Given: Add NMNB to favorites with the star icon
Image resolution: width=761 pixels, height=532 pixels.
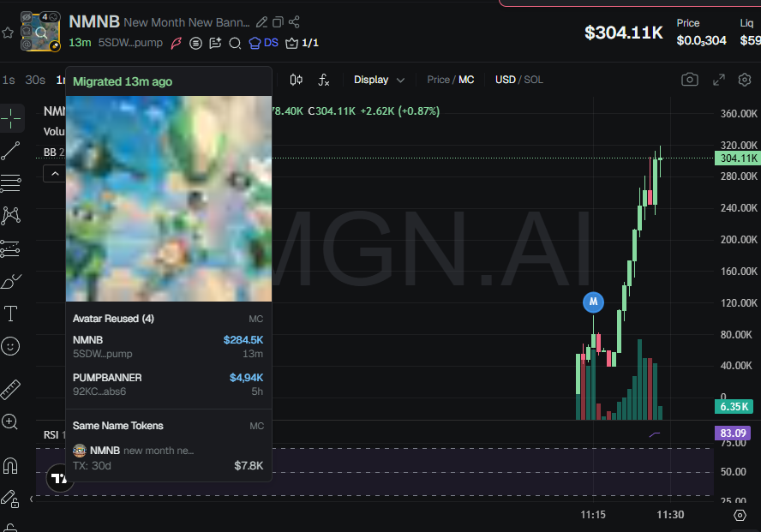Looking at the screenshot, I should tap(8, 33).
